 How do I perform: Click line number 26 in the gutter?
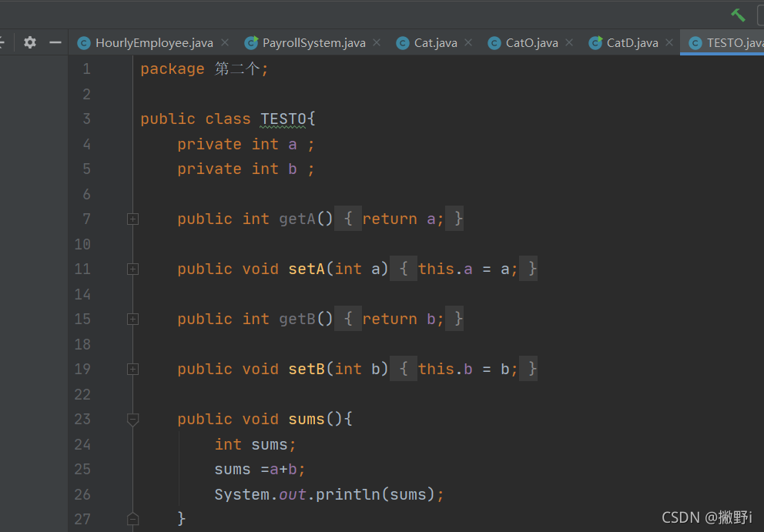click(x=82, y=494)
